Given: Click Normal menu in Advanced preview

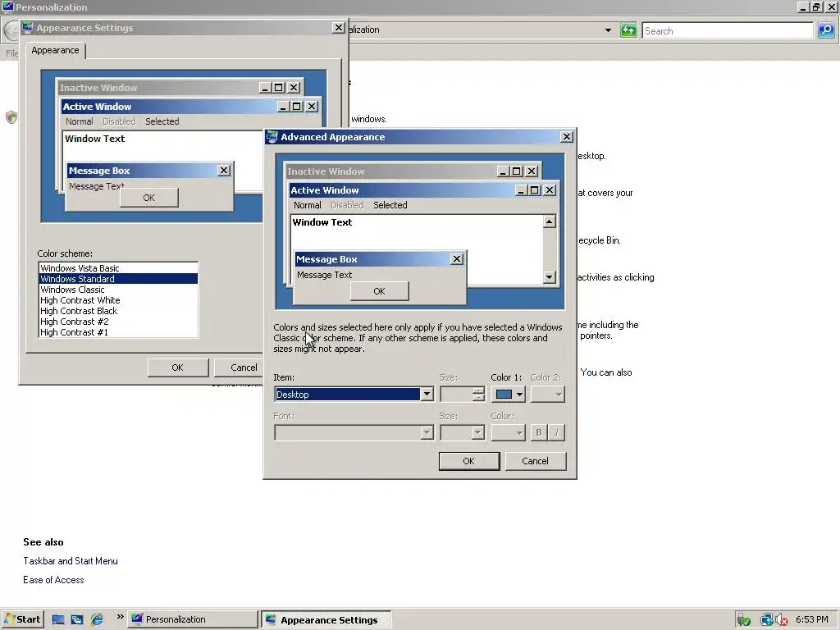Looking at the screenshot, I should [x=308, y=205].
